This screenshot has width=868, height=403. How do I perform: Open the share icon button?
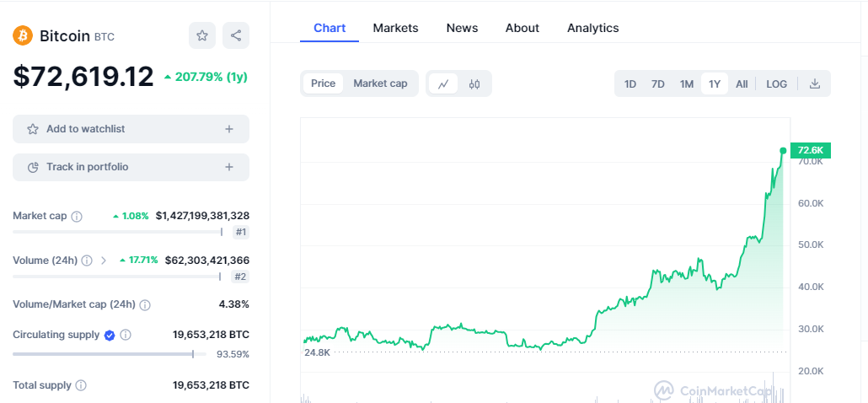pos(236,35)
